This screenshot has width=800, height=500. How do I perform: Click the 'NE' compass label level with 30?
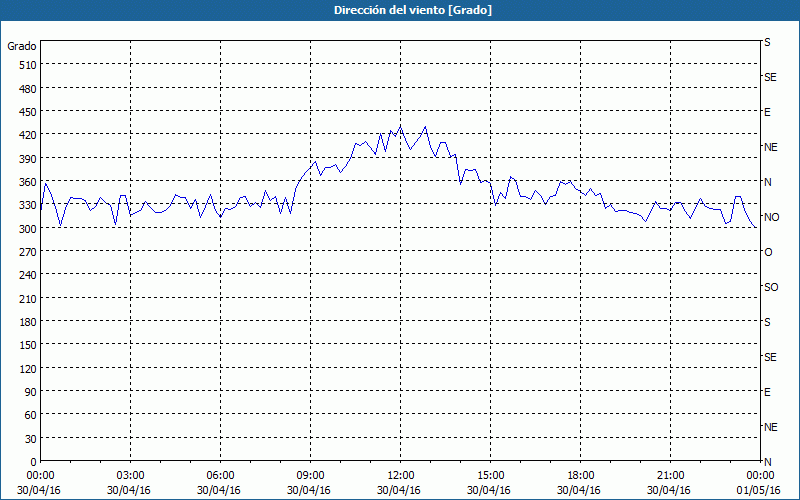pos(770,427)
